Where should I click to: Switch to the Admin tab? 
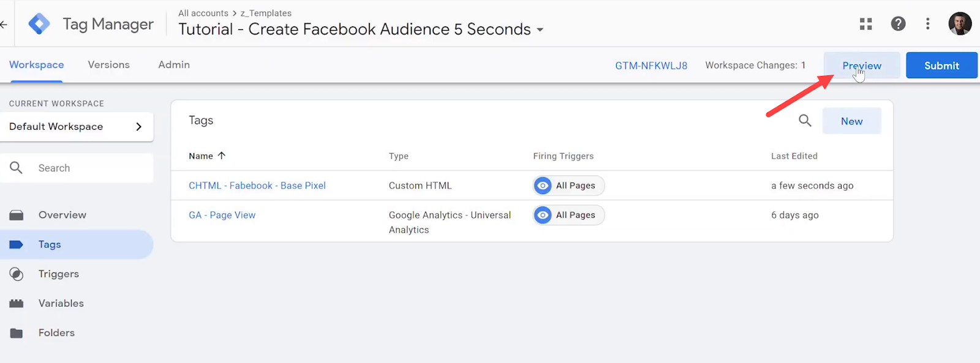coord(174,65)
